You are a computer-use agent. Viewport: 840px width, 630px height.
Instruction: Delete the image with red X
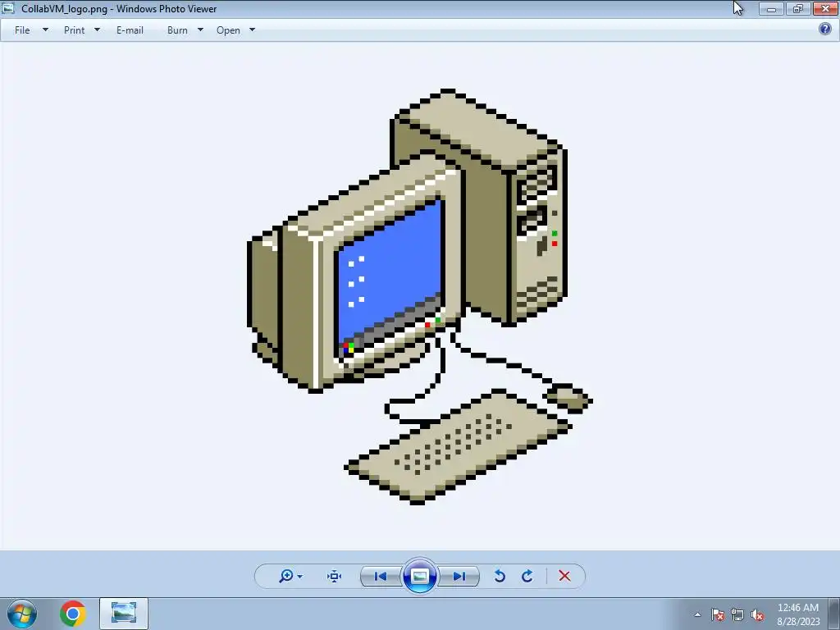point(564,577)
